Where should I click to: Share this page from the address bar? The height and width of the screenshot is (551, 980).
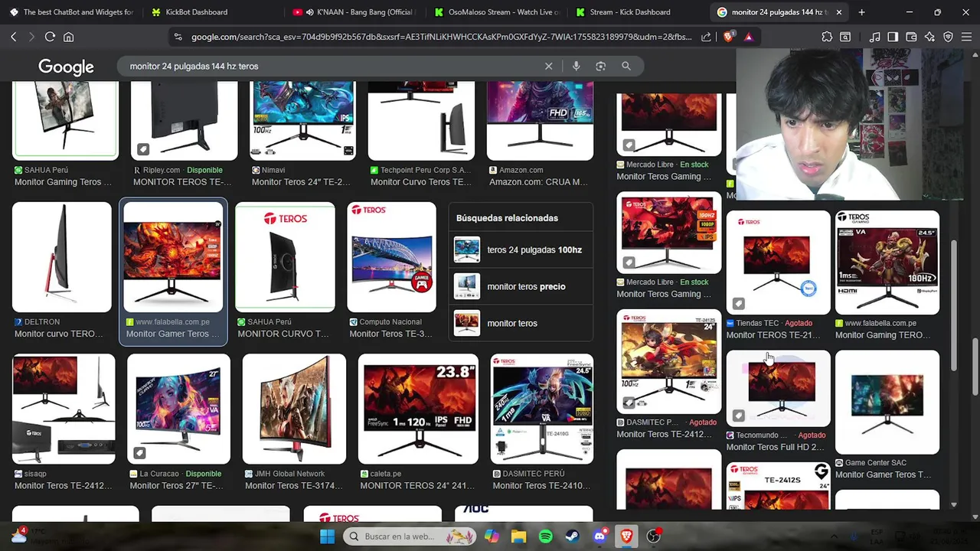click(706, 37)
